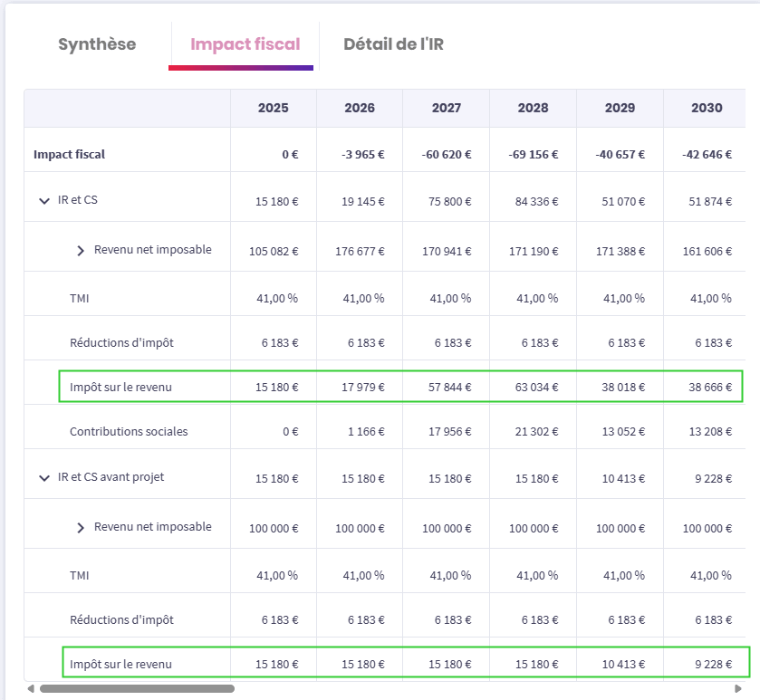Collapse the IR et CS avant projet chevron
Screen dimensions: 760x700
(x=44, y=477)
